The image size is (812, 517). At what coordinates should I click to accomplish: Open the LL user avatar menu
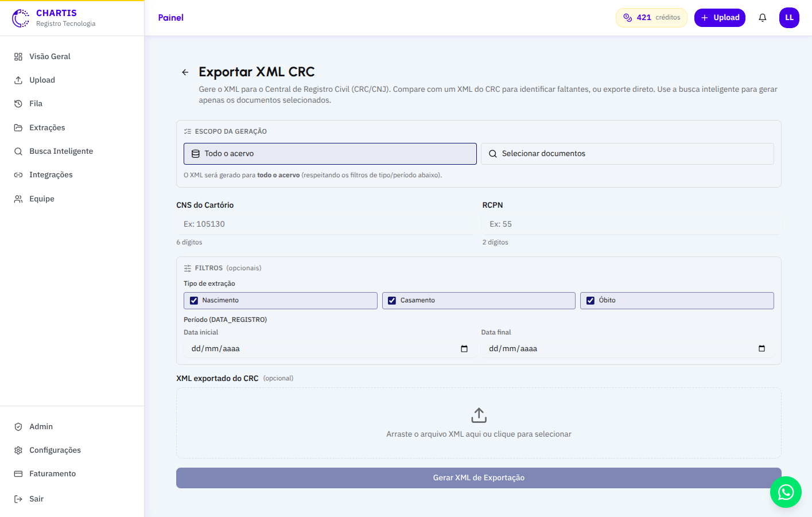tap(789, 18)
